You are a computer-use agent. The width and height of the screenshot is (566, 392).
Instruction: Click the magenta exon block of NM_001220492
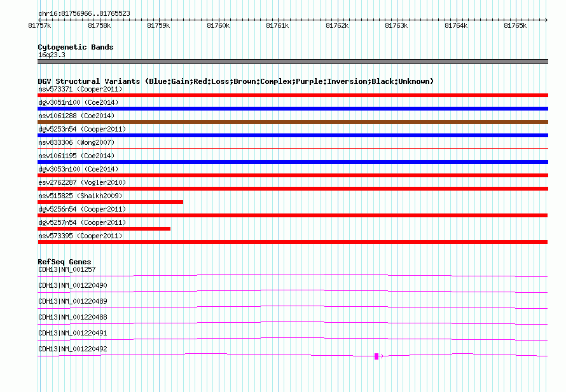[x=376, y=356]
